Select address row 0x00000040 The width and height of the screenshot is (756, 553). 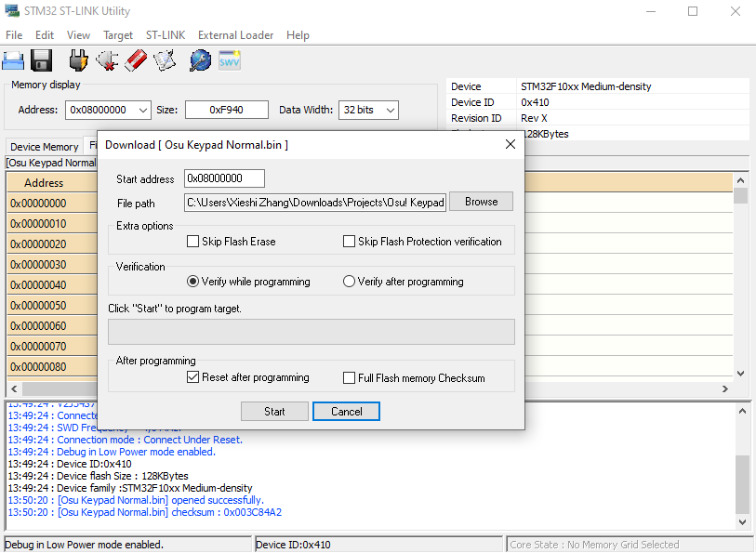52,285
